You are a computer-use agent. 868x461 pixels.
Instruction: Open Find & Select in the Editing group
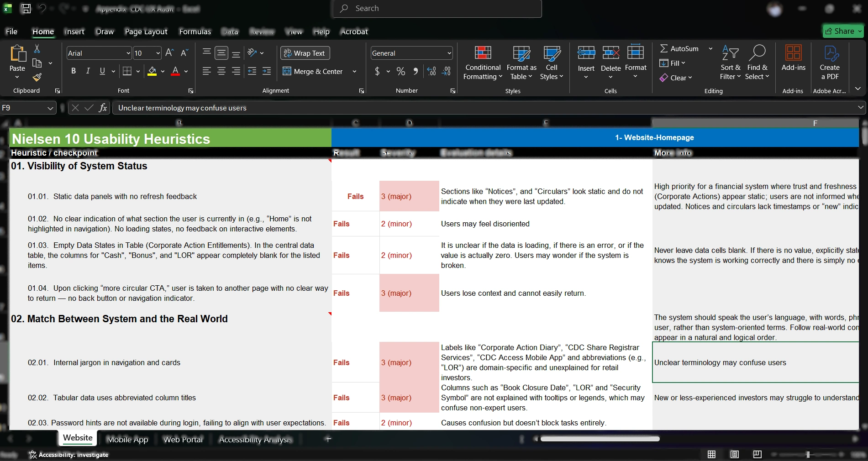757,63
